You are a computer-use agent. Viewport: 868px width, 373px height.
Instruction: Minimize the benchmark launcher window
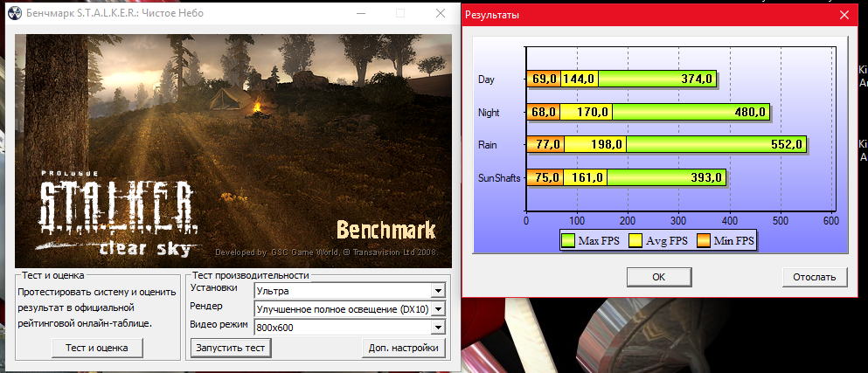(360, 13)
